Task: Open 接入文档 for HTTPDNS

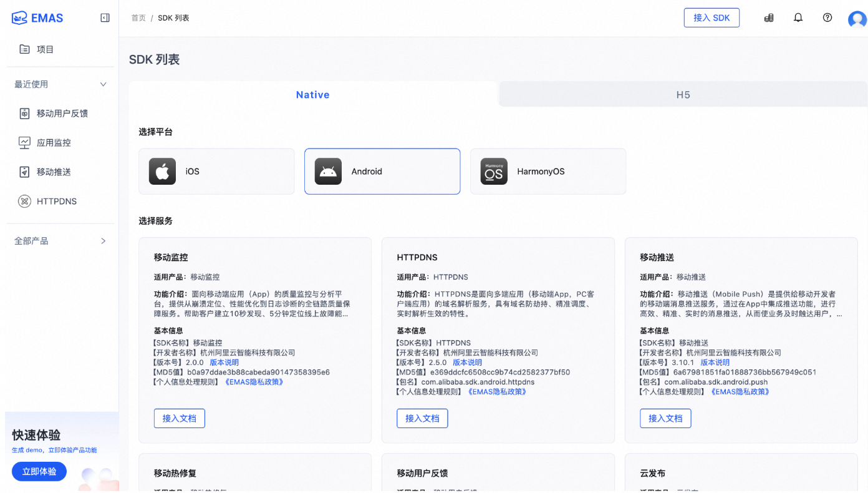Action: coord(422,418)
